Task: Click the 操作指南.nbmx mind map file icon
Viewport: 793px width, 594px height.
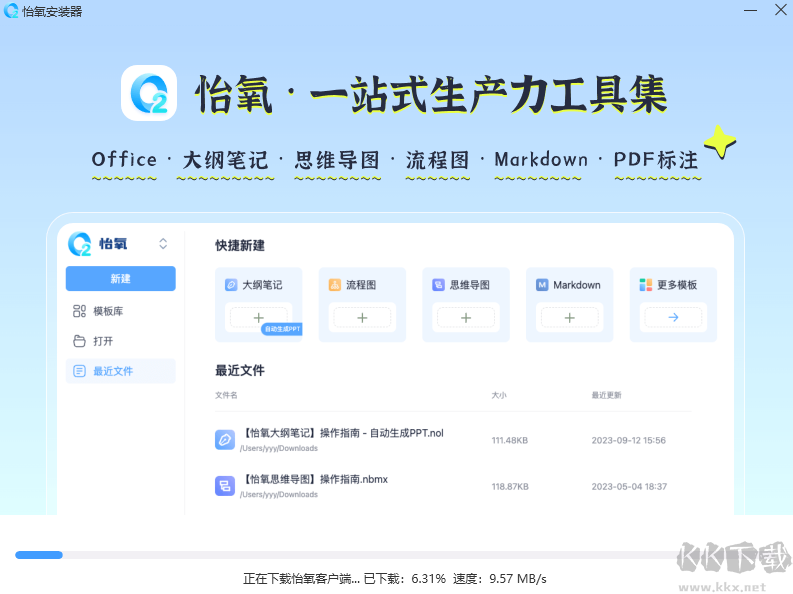Action: (x=225, y=486)
